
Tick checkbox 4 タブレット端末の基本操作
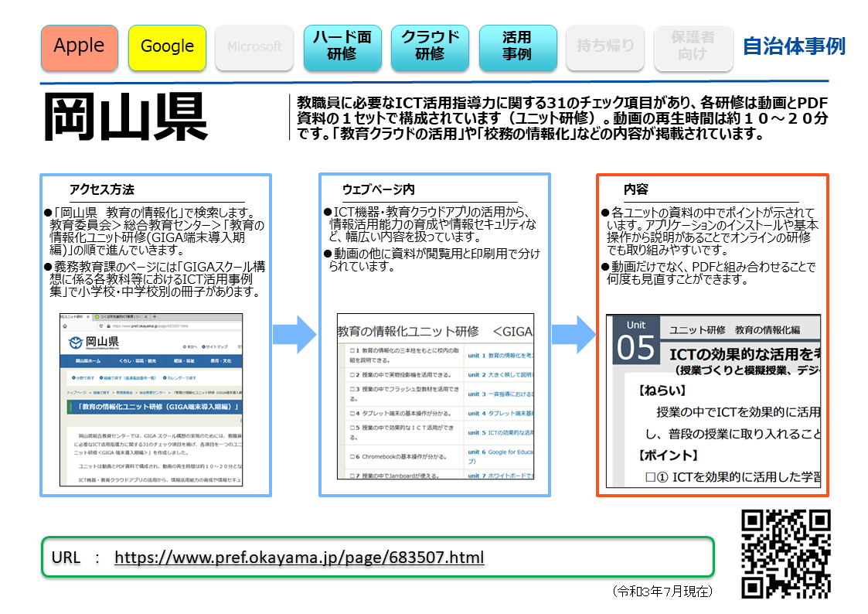tap(352, 413)
